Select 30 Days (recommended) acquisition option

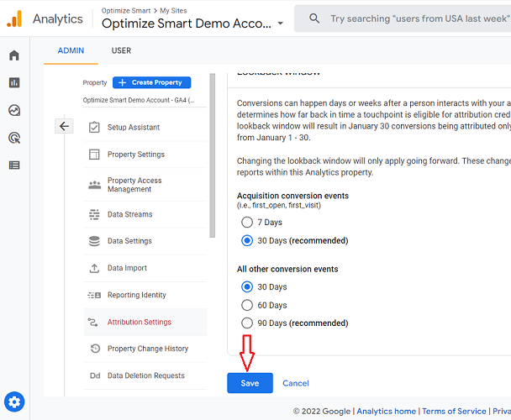point(247,240)
